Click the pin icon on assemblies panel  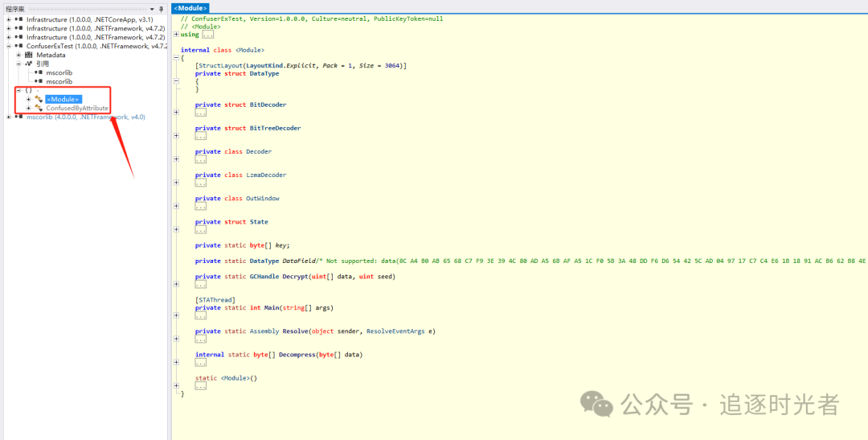[x=161, y=9]
